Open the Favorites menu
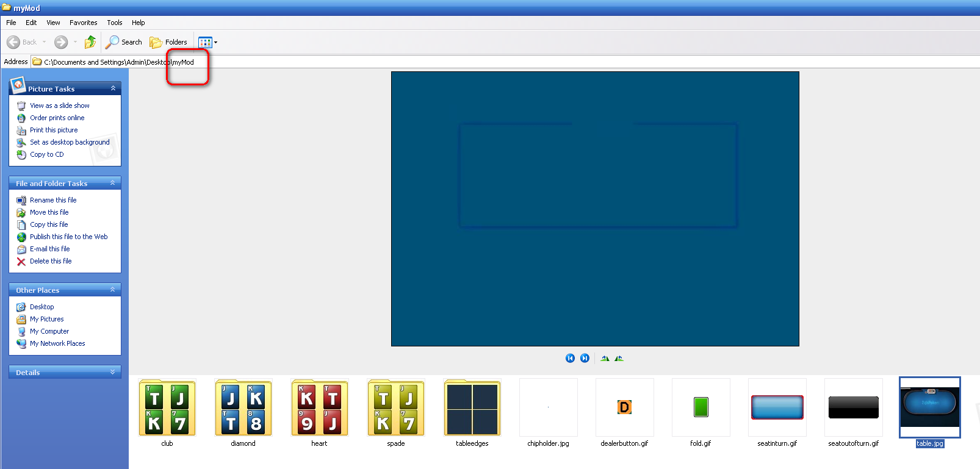Screen dimensions: 980x469 pos(83,23)
